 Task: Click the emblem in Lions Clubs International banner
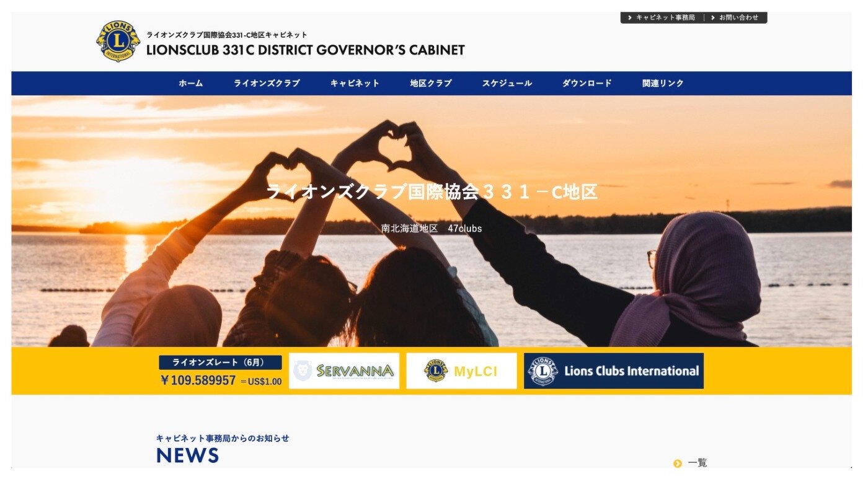pos(542,371)
